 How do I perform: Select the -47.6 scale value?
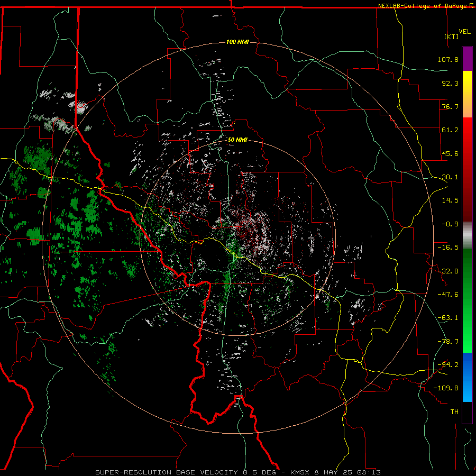(448, 295)
